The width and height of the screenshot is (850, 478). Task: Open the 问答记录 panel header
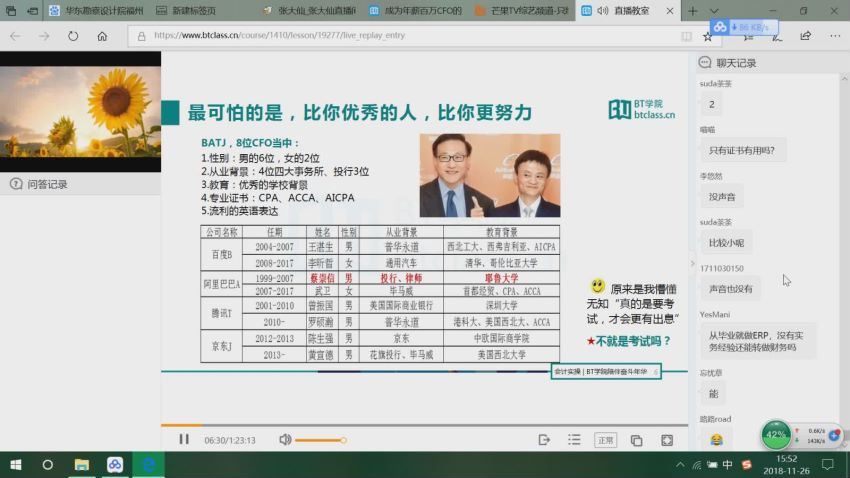80,184
